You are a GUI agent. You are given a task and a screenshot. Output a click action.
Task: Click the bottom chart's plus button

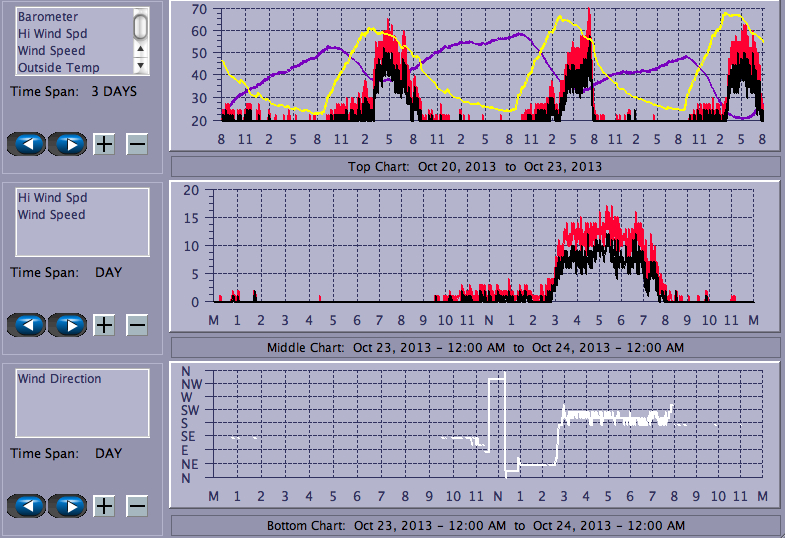tap(104, 505)
